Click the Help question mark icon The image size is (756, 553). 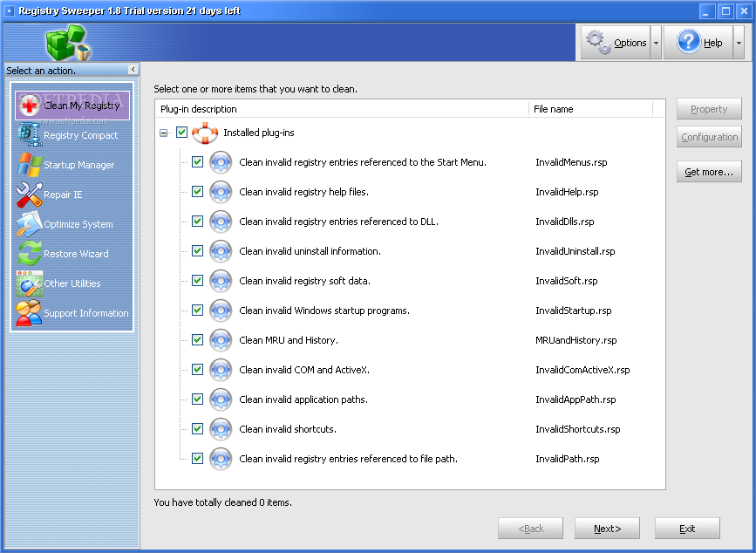click(x=689, y=42)
